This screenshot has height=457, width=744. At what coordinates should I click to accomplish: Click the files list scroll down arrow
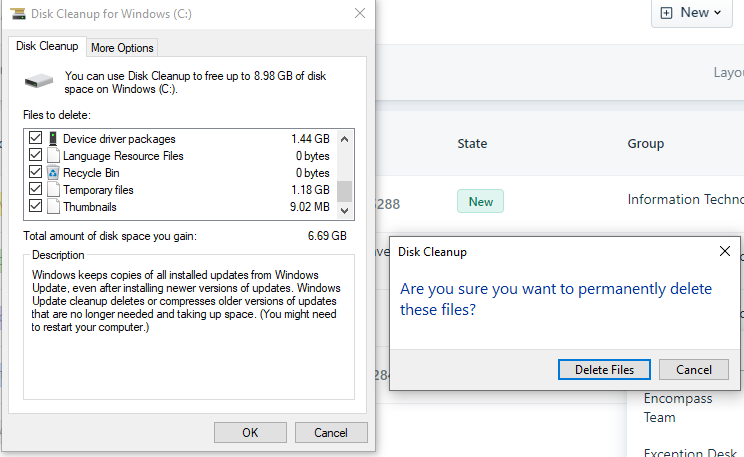tap(344, 210)
